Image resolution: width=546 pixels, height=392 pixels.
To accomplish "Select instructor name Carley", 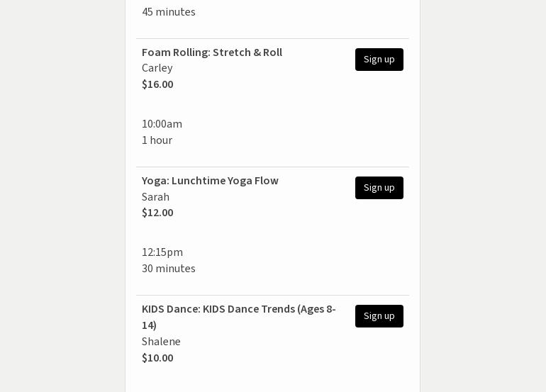I will tap(157, 68).
